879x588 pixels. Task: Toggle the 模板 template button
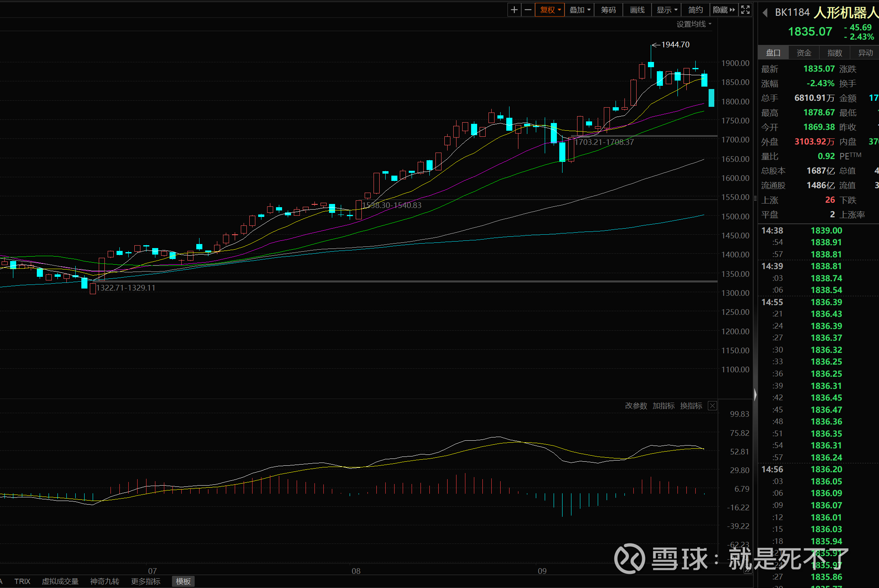[x=183, y=582]
